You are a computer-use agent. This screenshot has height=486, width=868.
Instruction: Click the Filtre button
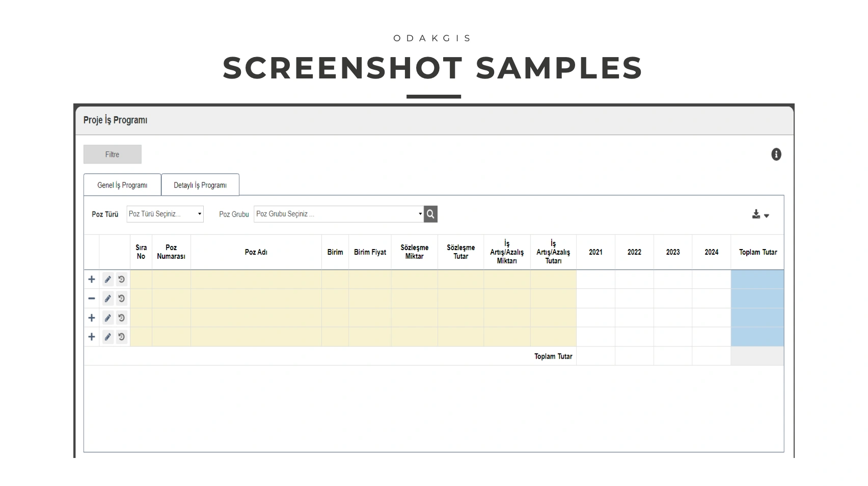point(113,154)
